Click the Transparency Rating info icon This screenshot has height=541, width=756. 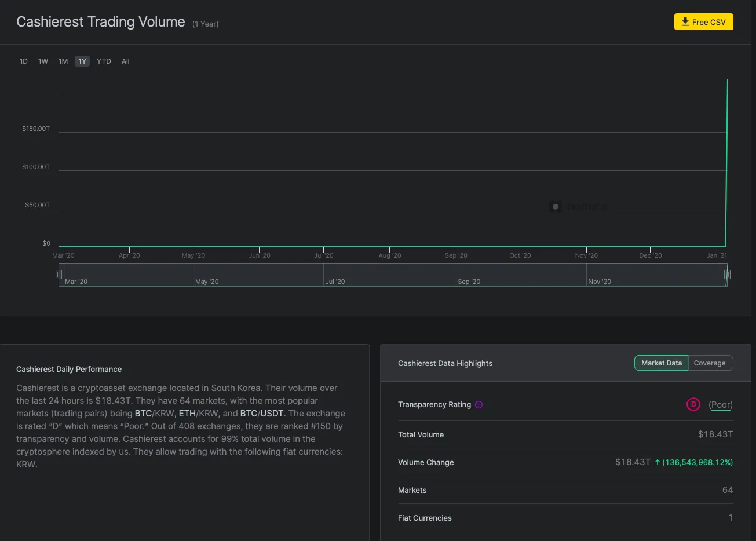(x=479, y=405)
